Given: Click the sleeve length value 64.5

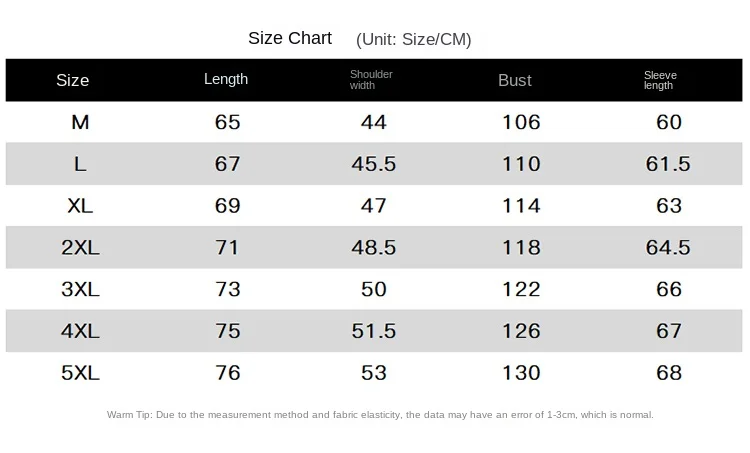Looking at the screenshot, I should click(x=668, y=247).
